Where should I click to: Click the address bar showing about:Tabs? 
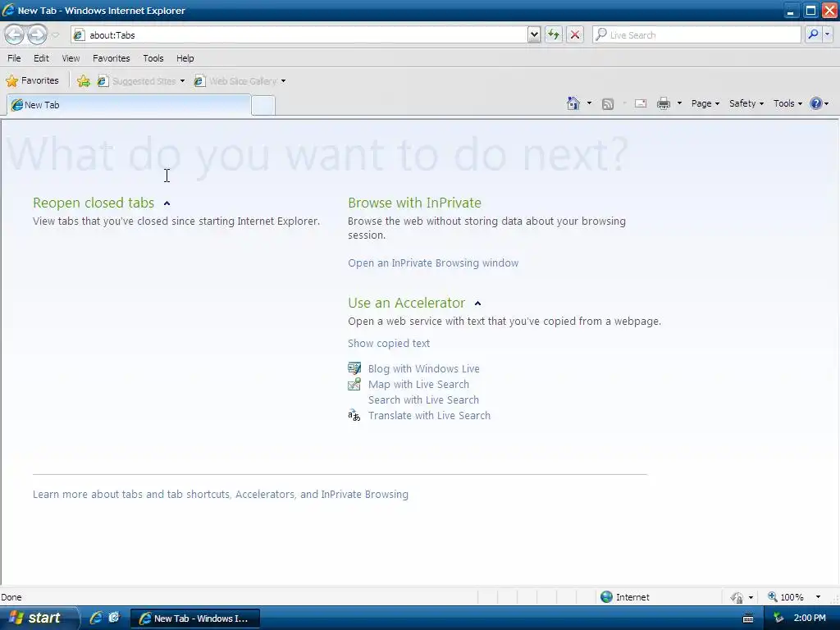coord(299,34)
